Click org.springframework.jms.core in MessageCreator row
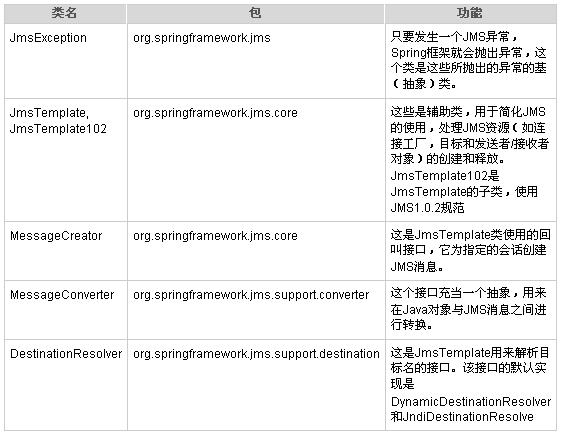Image resolution: width=563 pixels, height=438 pixels. coord(215,236)
